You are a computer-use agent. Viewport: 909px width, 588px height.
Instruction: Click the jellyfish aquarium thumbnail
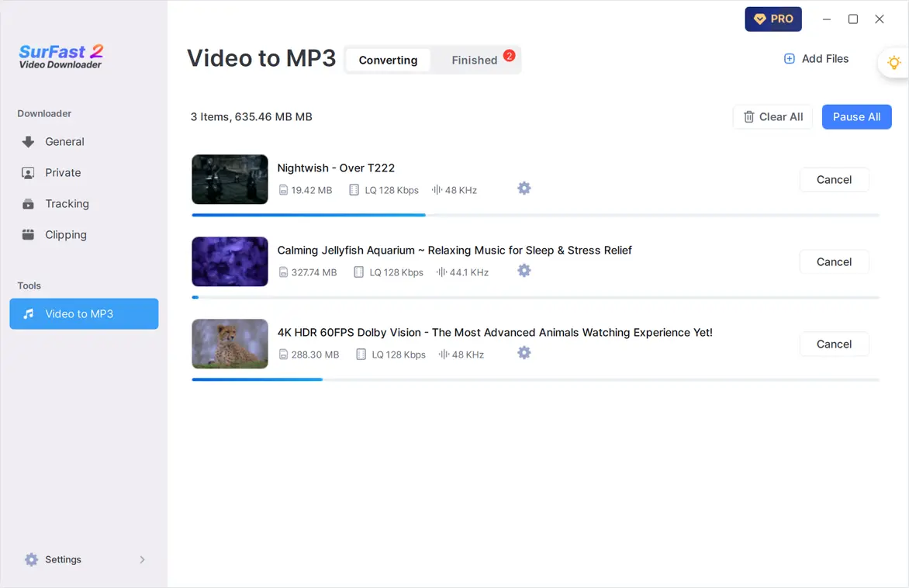pyautogui.click(x=230, y=261)
